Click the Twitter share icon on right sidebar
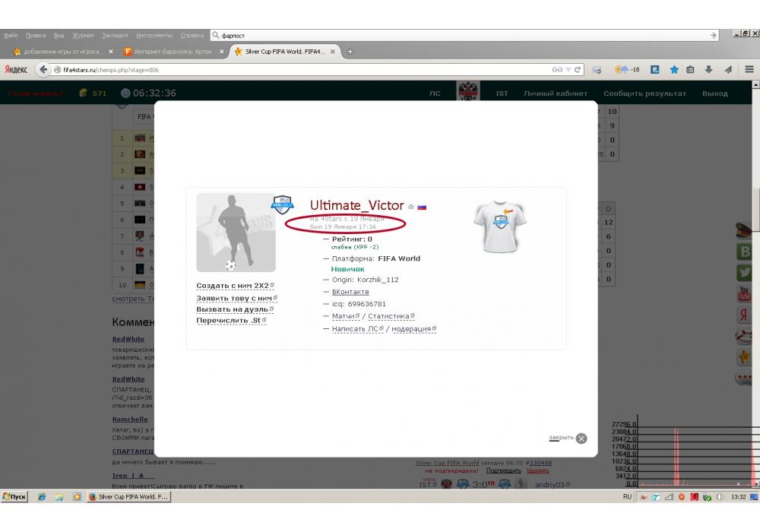 pos(745,272)
